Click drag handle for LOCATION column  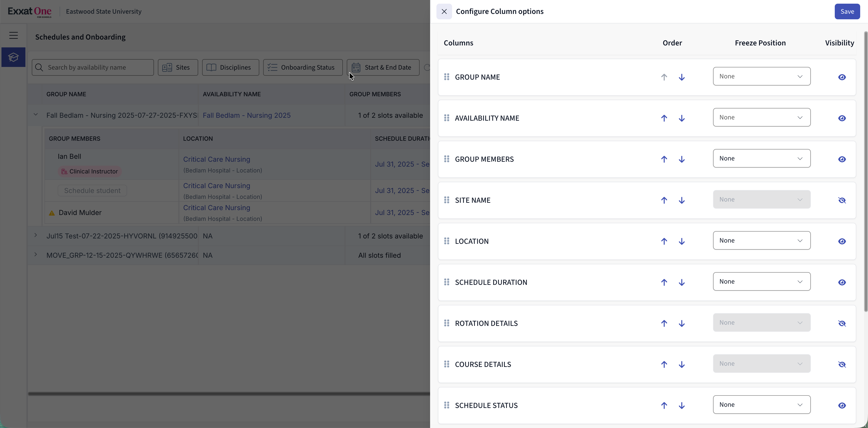[x=446, y=241]
